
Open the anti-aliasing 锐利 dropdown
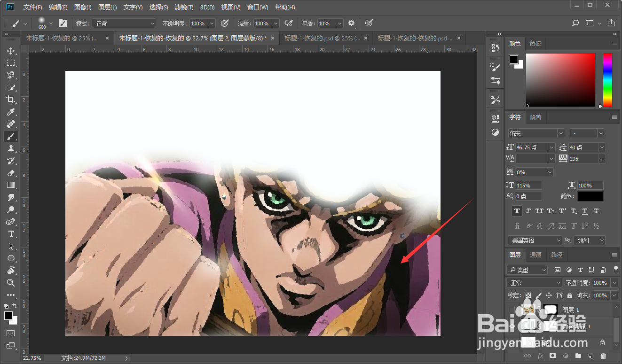pyautogui.click(x=590, y=240)
